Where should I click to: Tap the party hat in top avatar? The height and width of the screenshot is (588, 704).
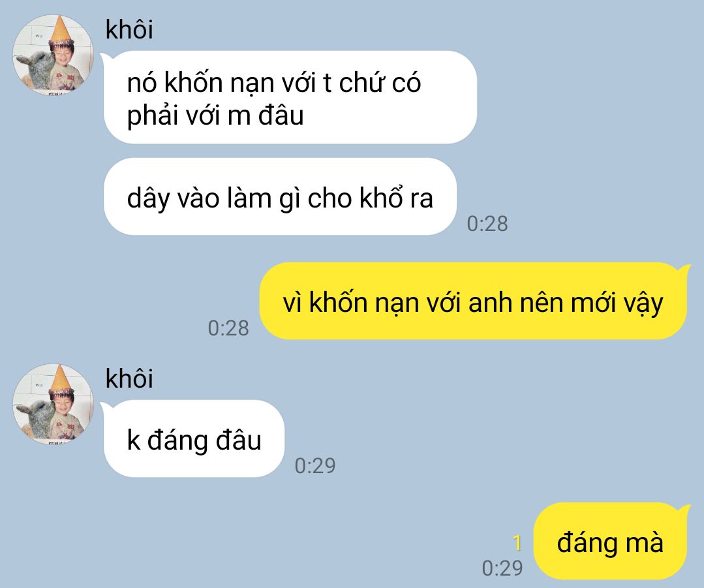coord(60,29)
